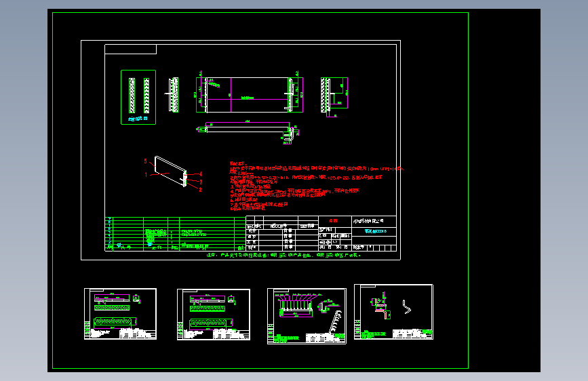Click the red callout number 5

click(146, 161)
